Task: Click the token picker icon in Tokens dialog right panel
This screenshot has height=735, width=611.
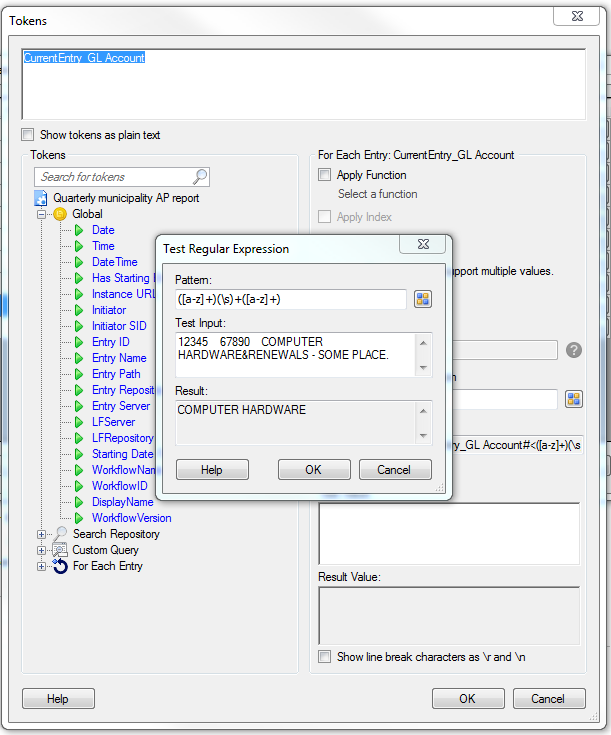Action: click(x=574, y=399)
